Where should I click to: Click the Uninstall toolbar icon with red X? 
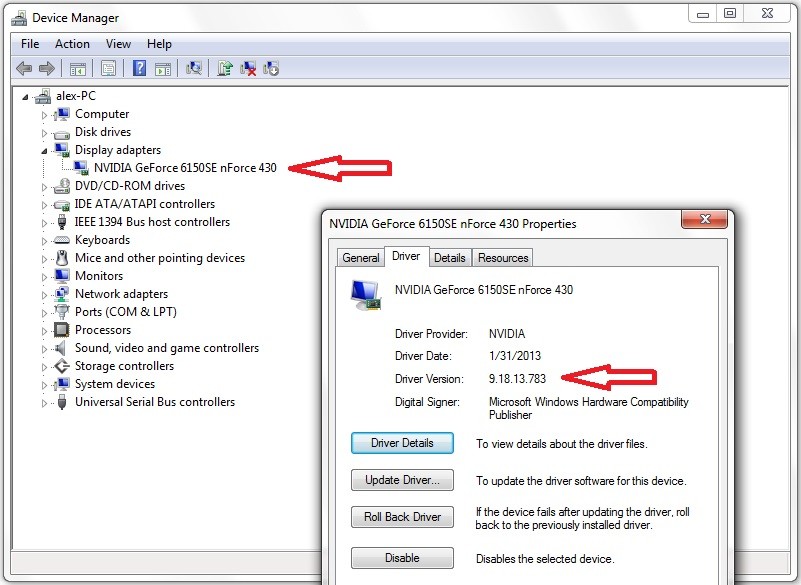coord(248,68)
